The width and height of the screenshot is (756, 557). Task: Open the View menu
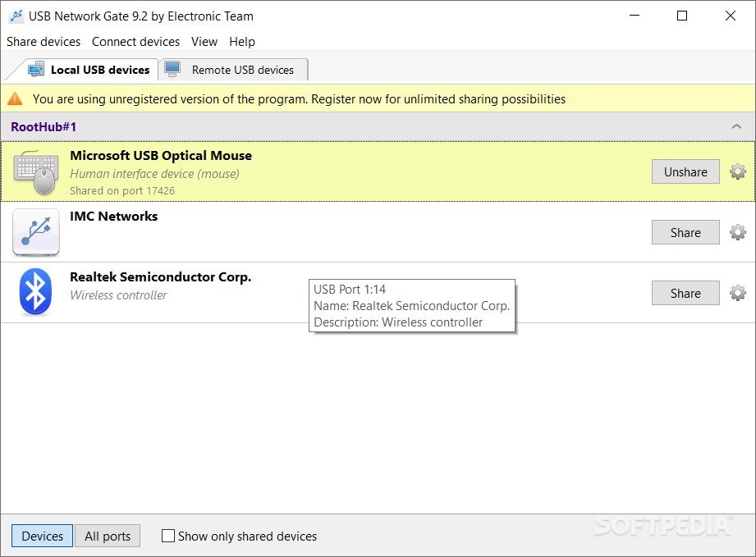204,42
